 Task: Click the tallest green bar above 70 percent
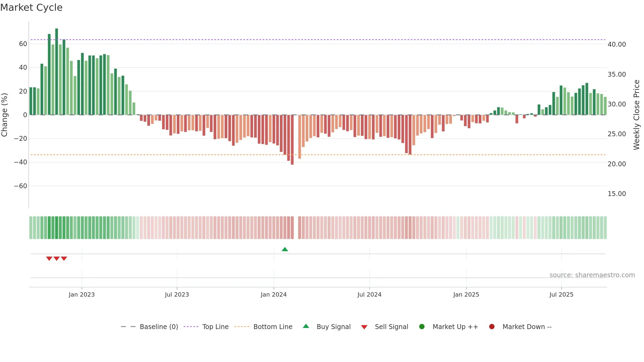click(57, 72)
